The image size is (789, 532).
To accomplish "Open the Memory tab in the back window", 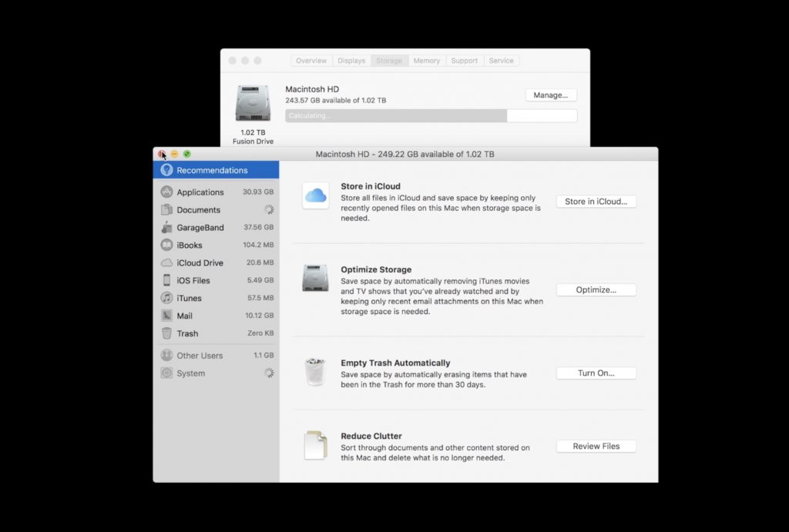I will [x=427, y=60].
